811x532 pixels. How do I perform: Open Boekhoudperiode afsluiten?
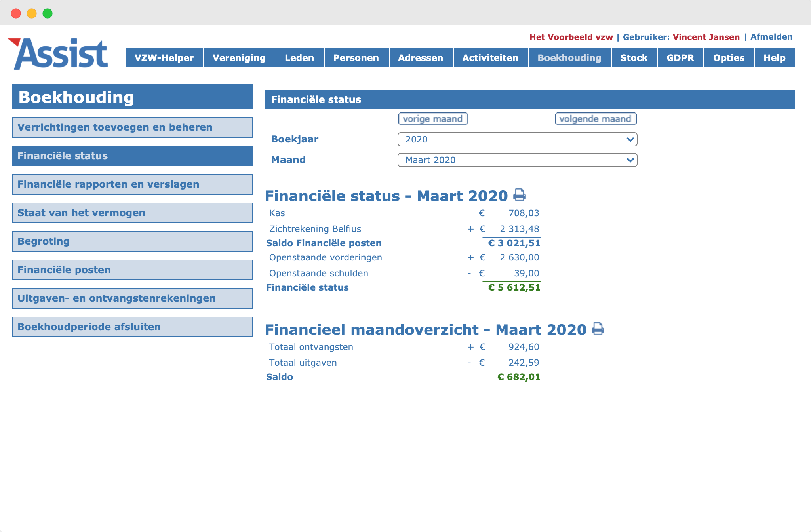(x=132, y=327)
